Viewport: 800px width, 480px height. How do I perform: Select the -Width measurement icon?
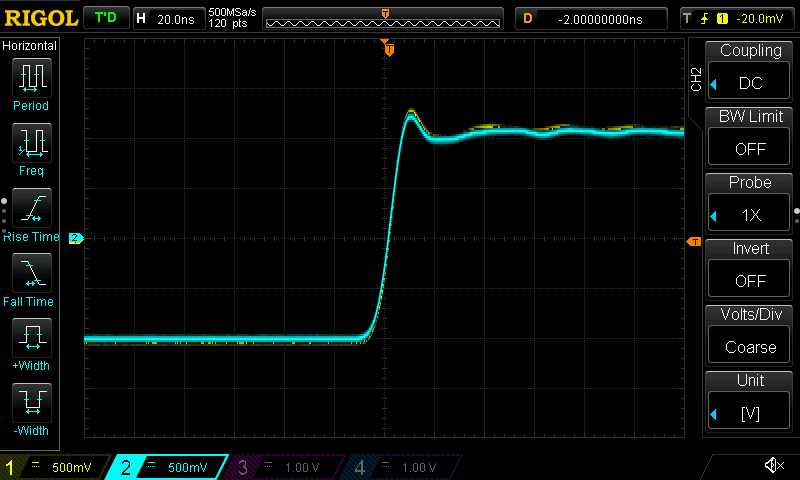32,402
